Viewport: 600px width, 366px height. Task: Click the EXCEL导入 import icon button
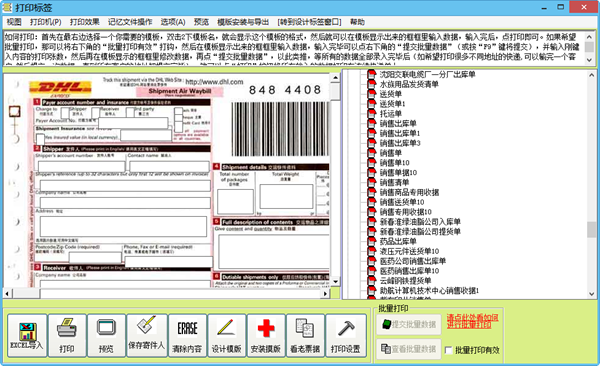tap(27, 336)
